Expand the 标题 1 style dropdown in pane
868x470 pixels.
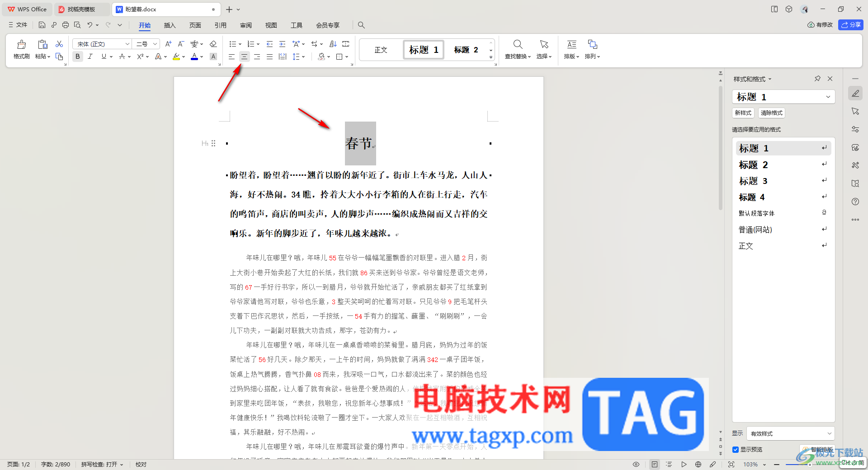828,97
